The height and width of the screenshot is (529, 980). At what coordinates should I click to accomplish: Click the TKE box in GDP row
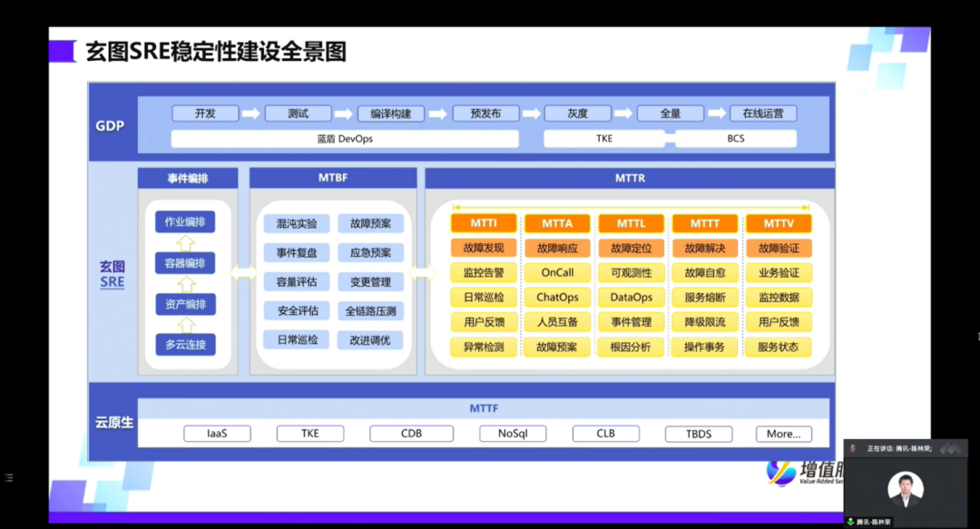pos(604,139)
